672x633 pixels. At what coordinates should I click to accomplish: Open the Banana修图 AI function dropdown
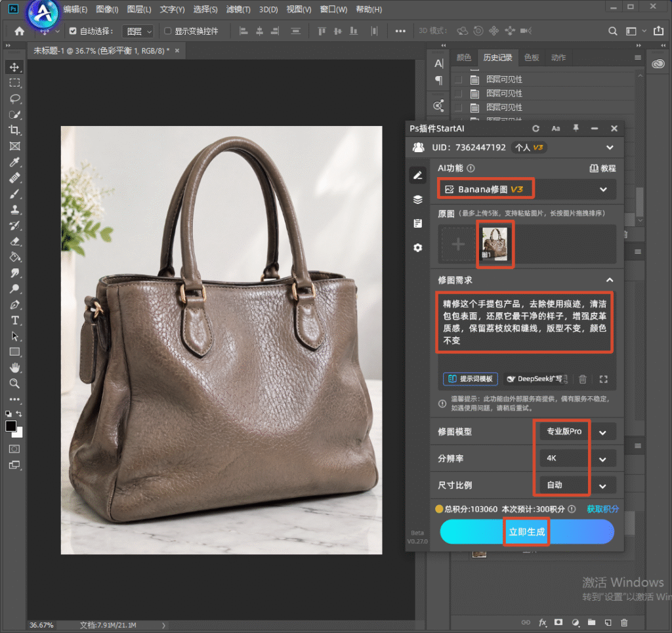[x=527, y=190]
